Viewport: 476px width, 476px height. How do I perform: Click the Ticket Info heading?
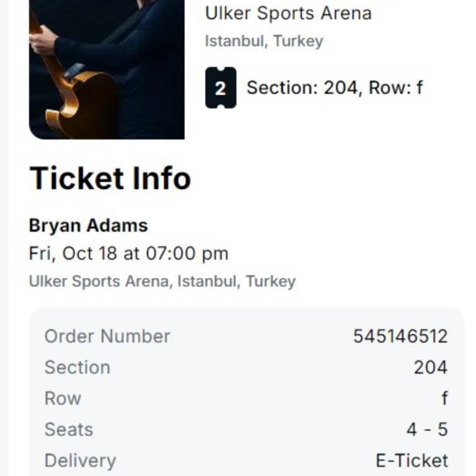(110, 178)
